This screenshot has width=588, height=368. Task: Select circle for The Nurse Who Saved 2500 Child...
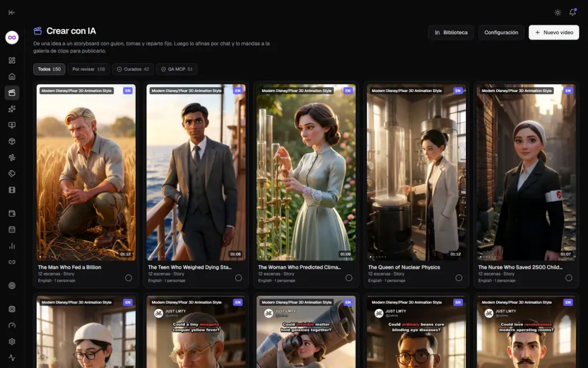pos(569,278)
